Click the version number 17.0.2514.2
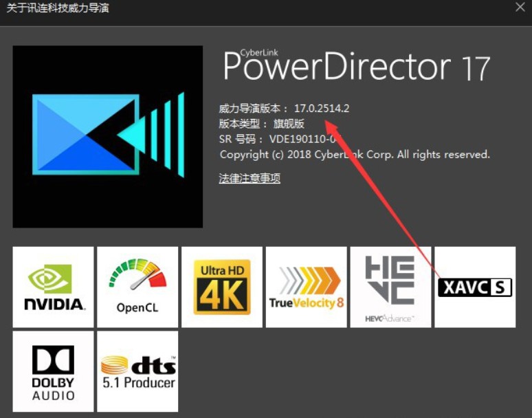The image size is (532, 418). 322,108
